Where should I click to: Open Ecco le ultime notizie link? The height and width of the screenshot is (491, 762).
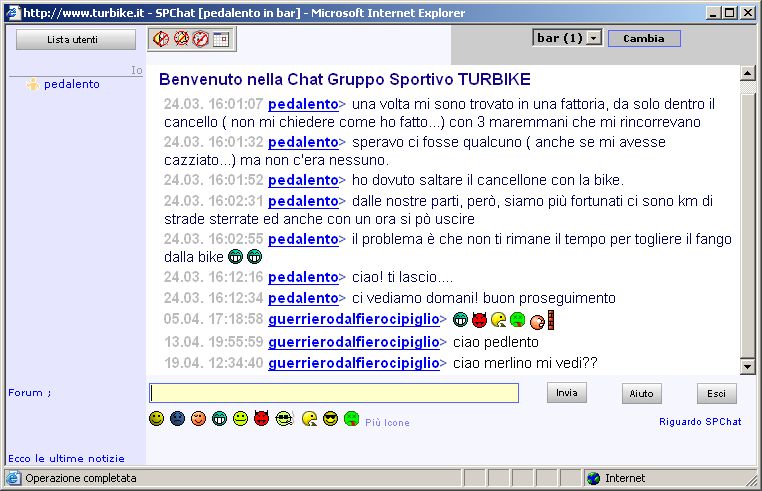click(x=66, y=458)
